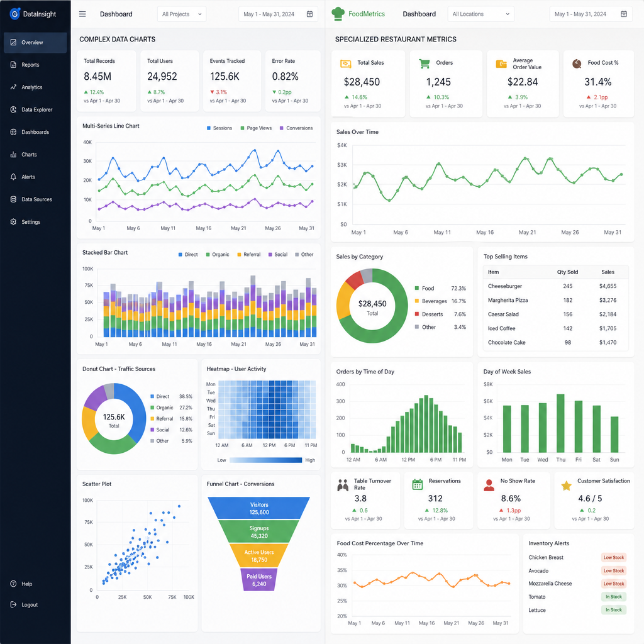Click the DataInsight date-range calendar icon

click(x=309, y=14)
